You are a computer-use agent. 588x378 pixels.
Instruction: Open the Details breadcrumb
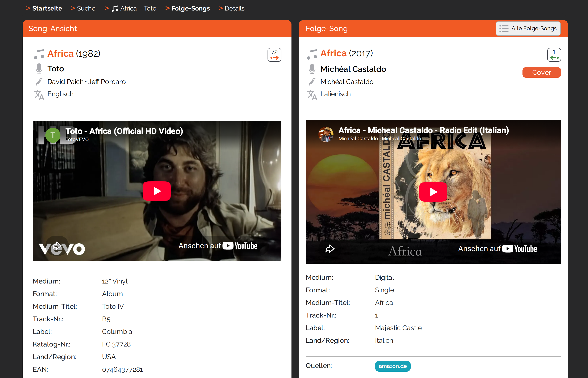pyautogui.click(x=234, y=8)
